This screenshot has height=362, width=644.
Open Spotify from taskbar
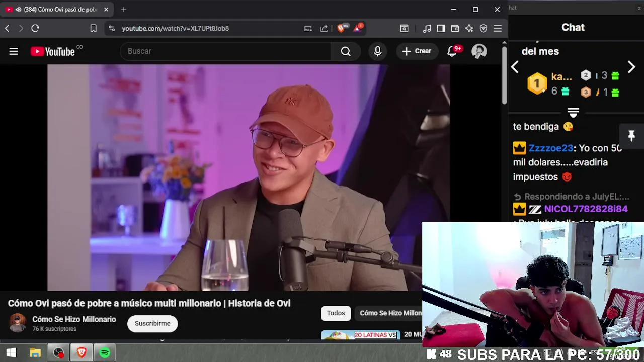(x=105, y=353)
